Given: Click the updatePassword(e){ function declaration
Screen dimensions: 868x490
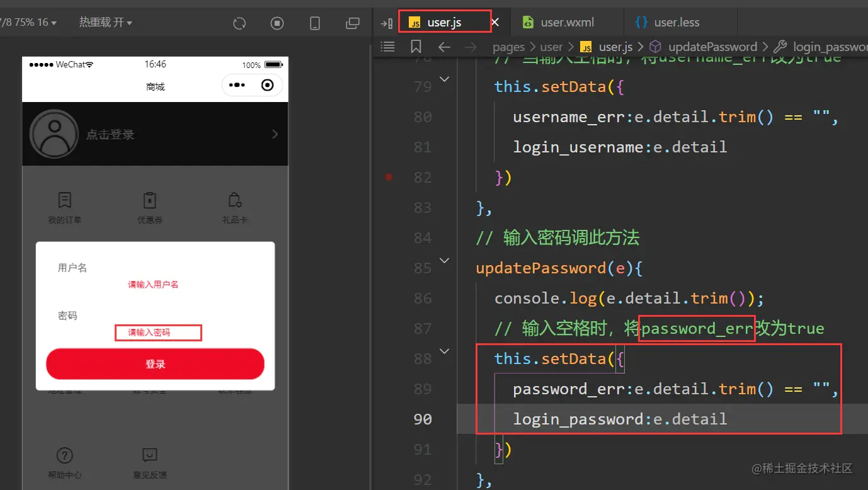Looking at the screenshot, I should [x=559, y=268].
